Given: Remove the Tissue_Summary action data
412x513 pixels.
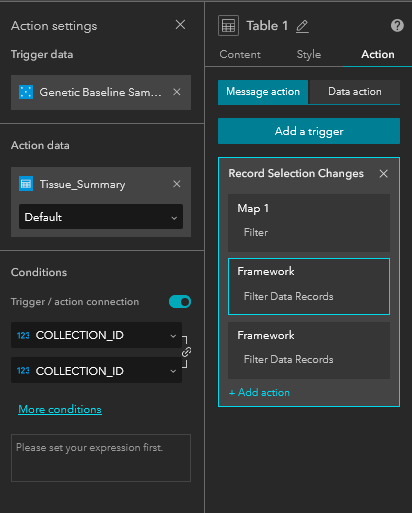Looking at the screenshot, I should click(x=177, y=184).
